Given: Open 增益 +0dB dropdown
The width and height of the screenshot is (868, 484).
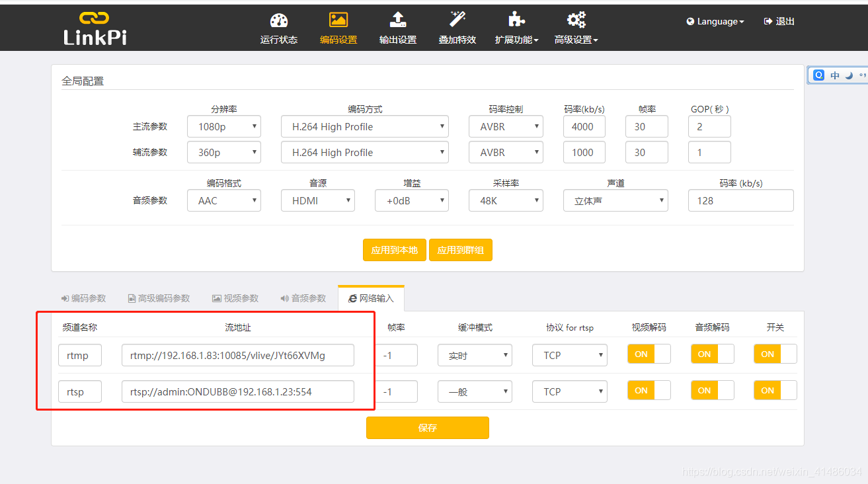Looking at the screenshot, I should [412, 200].
